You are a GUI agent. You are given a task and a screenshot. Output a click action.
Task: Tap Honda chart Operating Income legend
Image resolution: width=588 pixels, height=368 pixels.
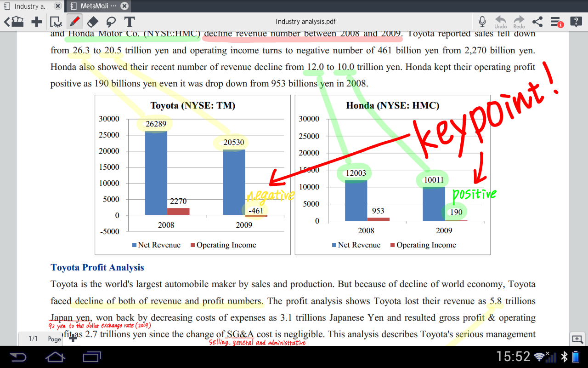tap(423, 245)
